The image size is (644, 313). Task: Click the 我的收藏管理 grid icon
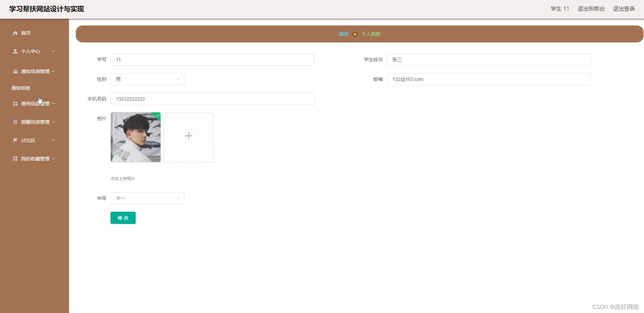tap(15, 159)
